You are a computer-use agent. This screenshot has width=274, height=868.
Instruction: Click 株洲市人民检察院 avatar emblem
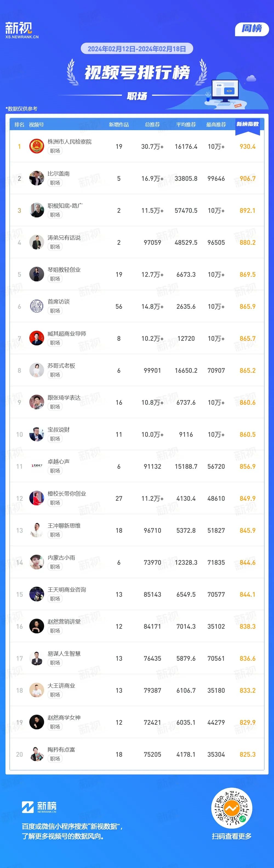click(36, 146)
